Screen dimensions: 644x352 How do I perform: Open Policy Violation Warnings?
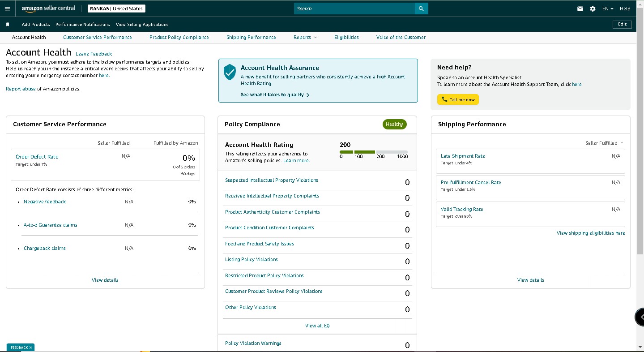pyautogui.click(x=253, y=343)
